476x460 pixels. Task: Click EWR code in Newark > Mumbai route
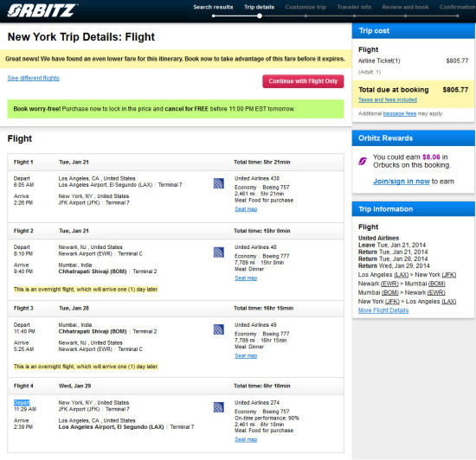389,284
